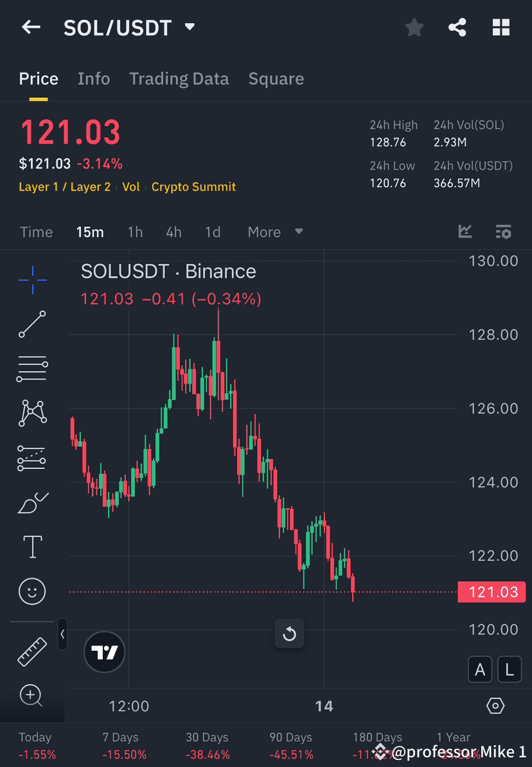Expand the More timeframes dropdown
Screen dimensions: 532x767
[275, 232]
